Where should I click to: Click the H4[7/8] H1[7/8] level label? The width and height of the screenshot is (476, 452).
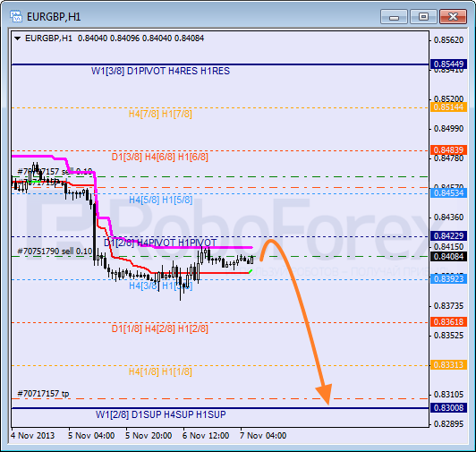coord(160,115)
